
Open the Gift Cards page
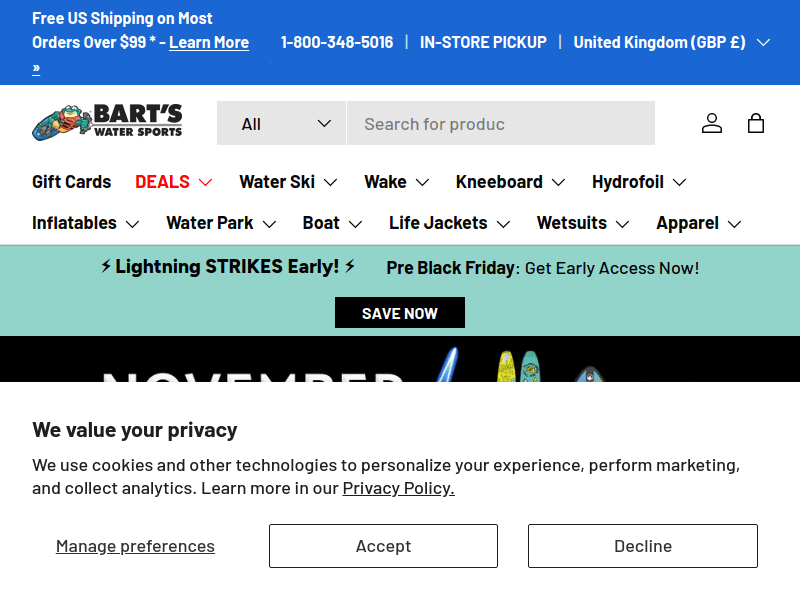pos(71,182)
